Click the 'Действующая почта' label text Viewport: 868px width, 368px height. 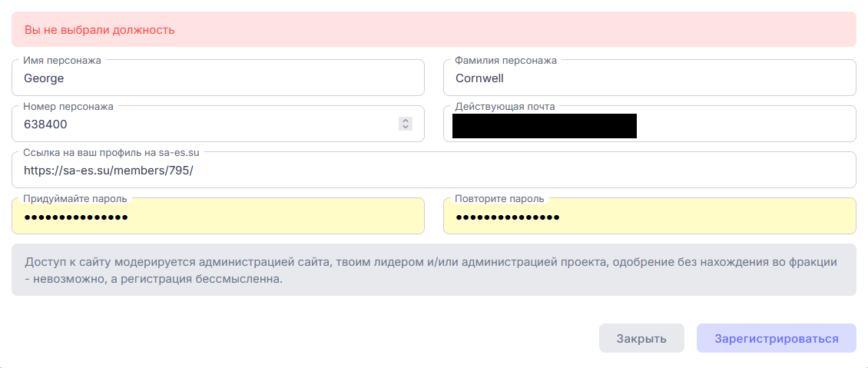(505, 106)
